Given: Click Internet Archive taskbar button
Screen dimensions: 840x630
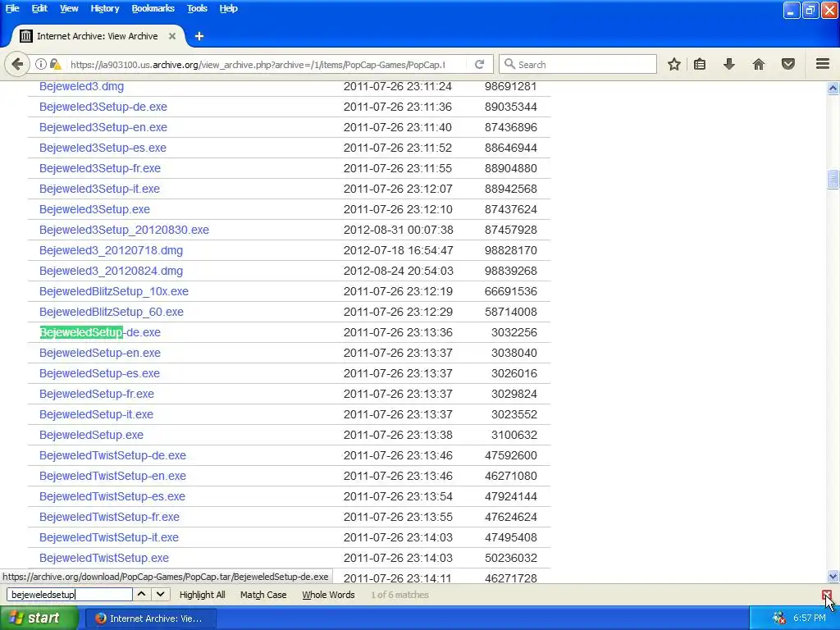Looking at the screenshot, I should 151,619.
